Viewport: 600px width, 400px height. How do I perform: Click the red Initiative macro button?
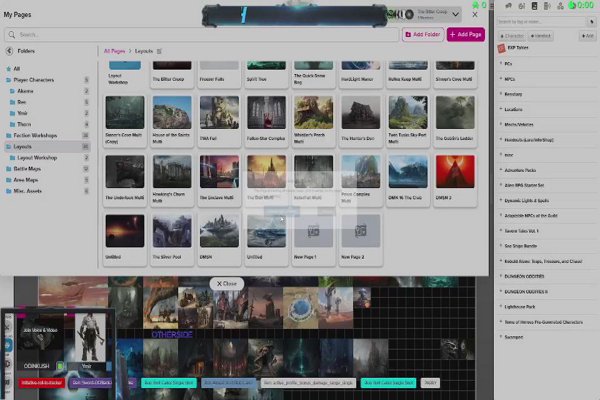(42, 383)
